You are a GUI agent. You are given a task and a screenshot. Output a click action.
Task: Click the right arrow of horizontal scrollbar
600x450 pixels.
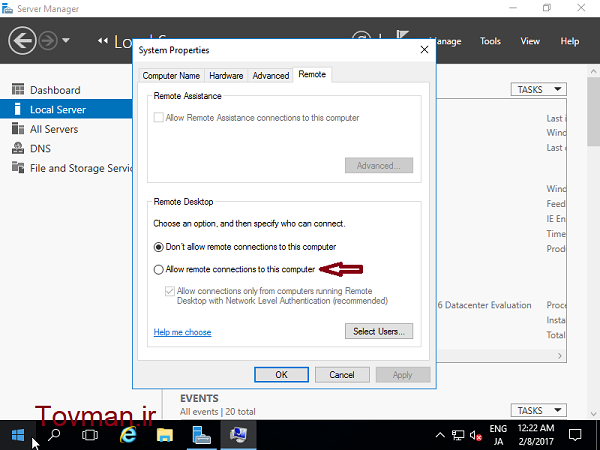click(560, 355)
